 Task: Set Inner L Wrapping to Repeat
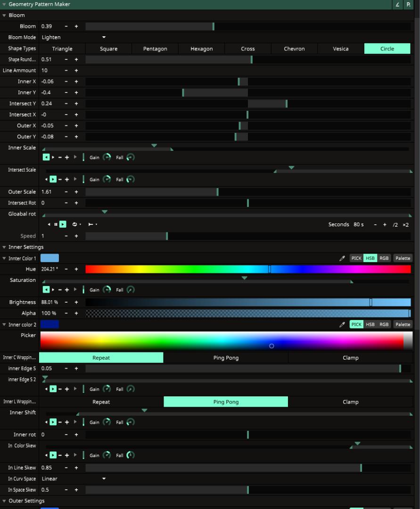click(x=101, y=402)
